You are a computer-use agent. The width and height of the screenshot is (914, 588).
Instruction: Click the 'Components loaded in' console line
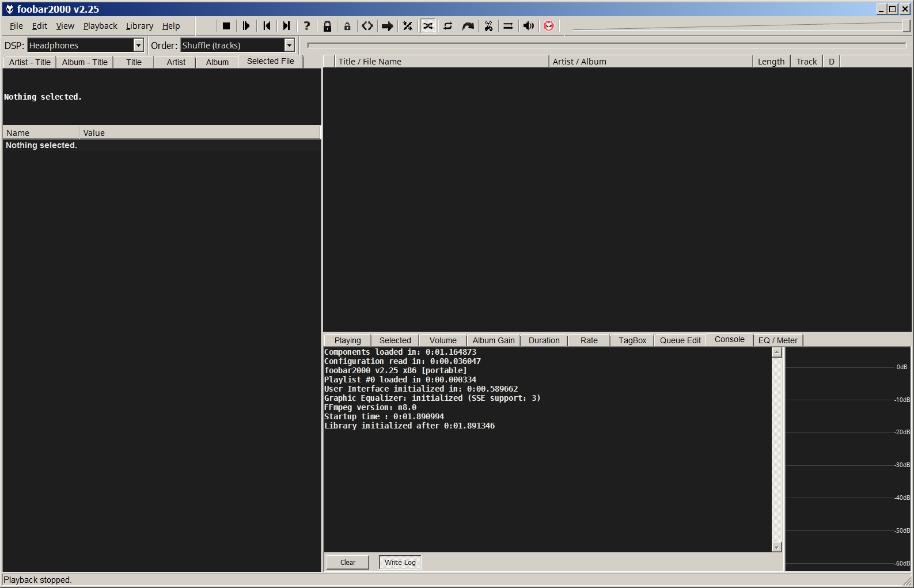coord(400,352)
